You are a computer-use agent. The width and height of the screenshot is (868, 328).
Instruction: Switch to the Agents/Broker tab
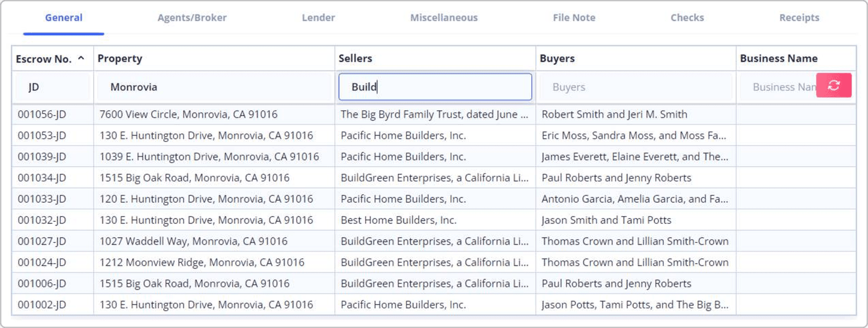pos(192,17)
